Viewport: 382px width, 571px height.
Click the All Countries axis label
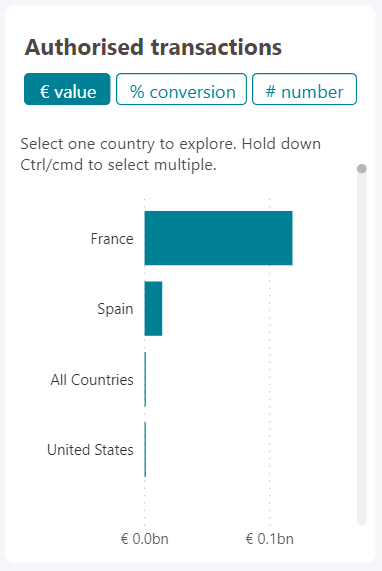[92, 380]
